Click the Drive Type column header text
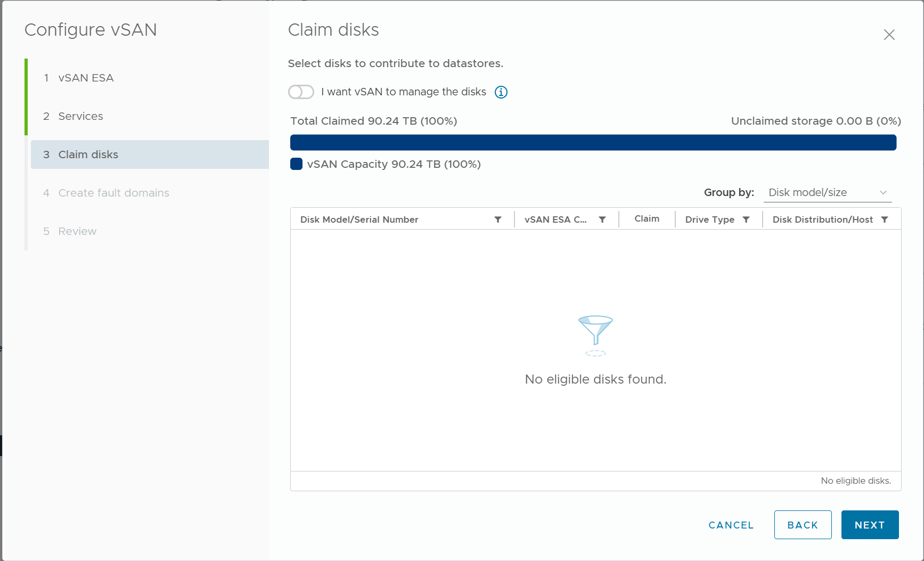 pyautogui.click(x=710, y=219)
